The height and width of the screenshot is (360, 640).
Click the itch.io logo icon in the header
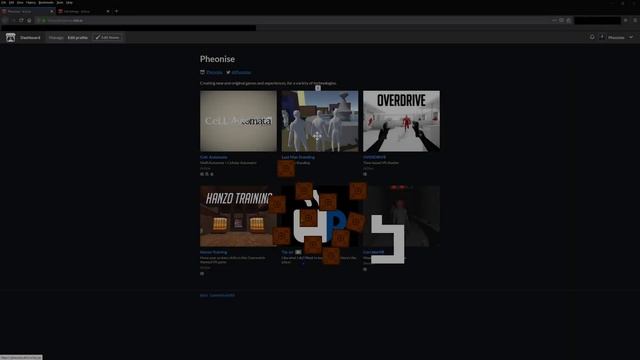coord(11,38)
